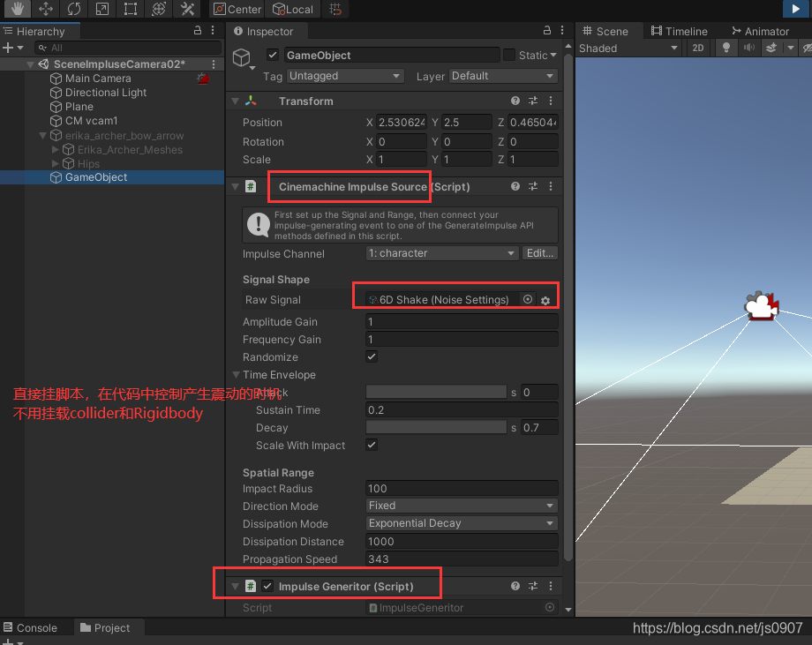
Task: Open the Console tab
Action: [30, 627]
